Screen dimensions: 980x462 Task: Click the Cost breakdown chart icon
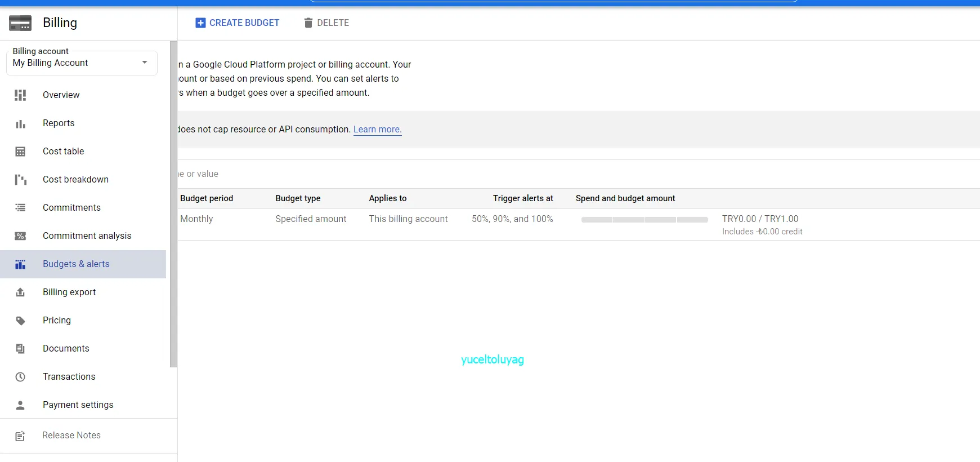20,180
